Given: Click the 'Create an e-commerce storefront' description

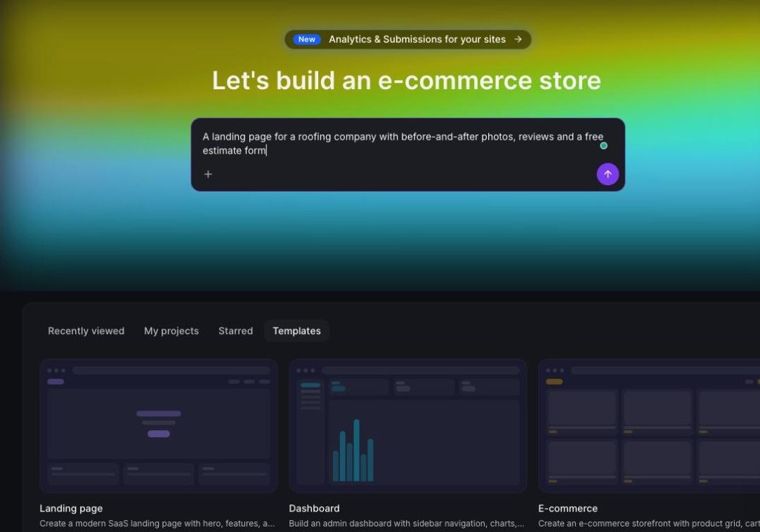Looking at the screenshot, I should 649,524.
